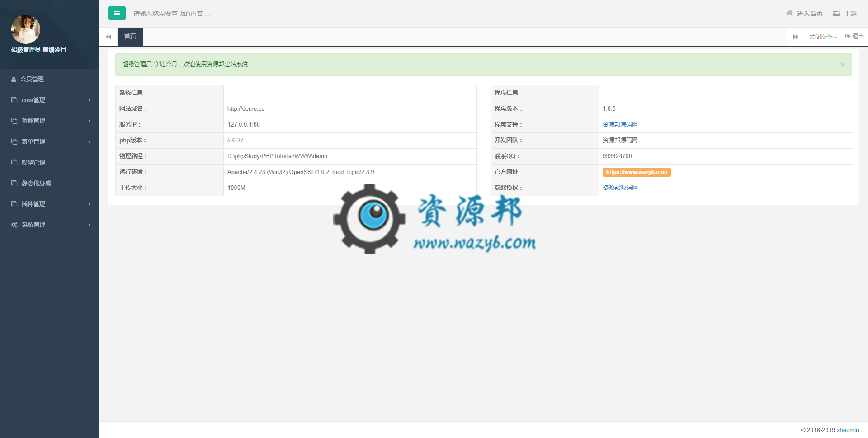This screenshot has width=868, height=438.
Task: Expand the 表单管理 chevron
Action: pos(90,141)
